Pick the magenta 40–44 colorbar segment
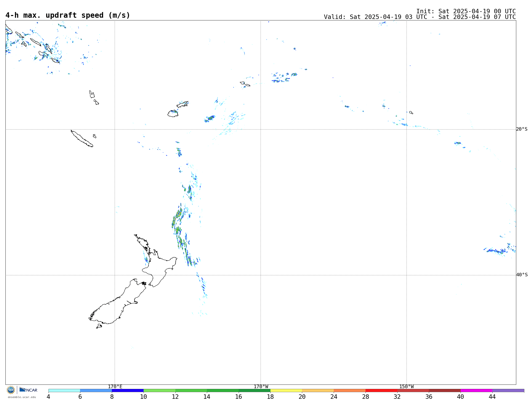The image size is (532, 400). point(476,391)
